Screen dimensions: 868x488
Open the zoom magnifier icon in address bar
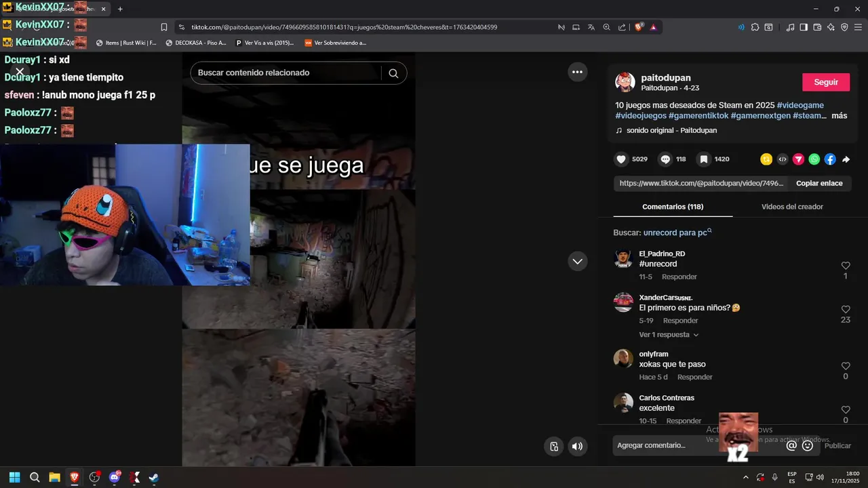(607, 27)
